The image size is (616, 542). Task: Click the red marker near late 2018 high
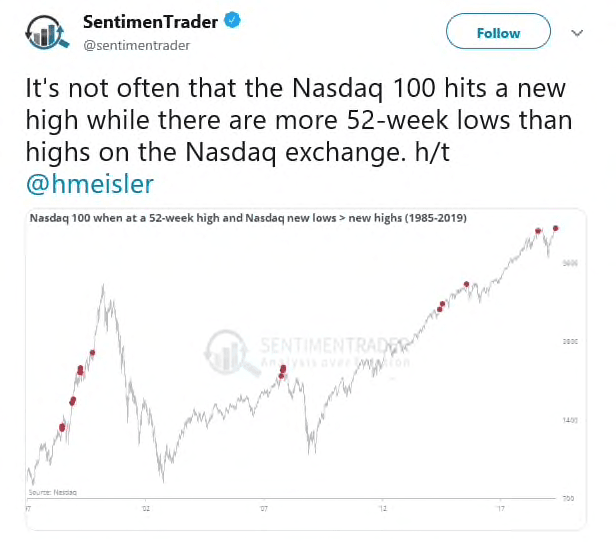pyautogui.click(x=538, y=231)
